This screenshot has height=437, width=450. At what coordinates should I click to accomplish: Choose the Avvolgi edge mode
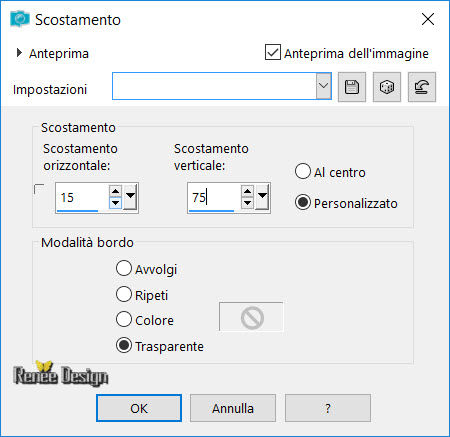click(x=124, y=268)
